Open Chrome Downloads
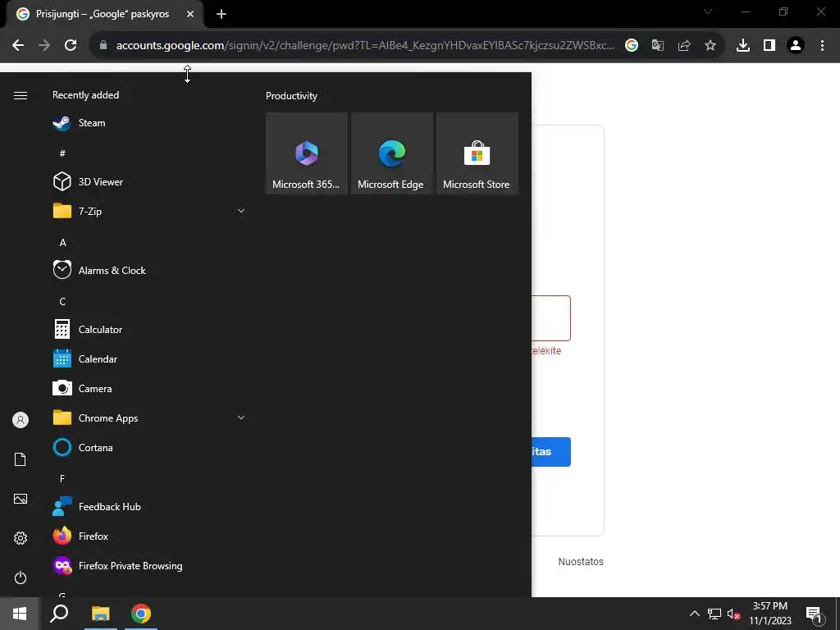 (743, 46)
